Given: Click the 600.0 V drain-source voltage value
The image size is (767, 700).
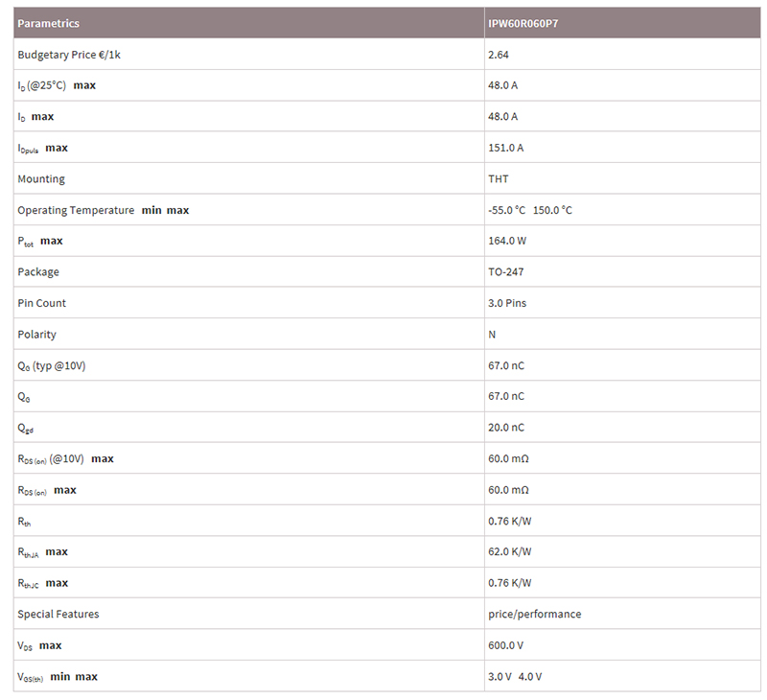Looking at the screenshot, I should 506,645.
